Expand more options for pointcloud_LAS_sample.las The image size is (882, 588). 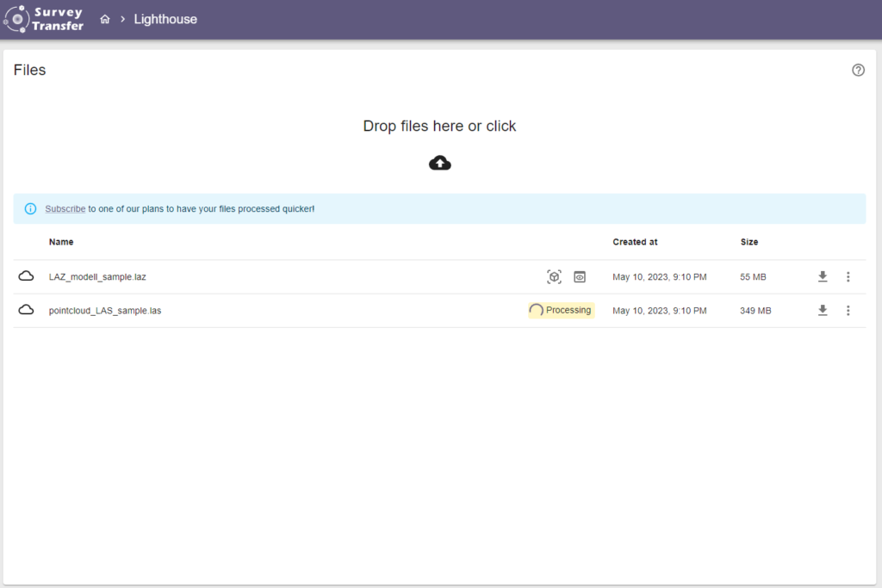(848, 310)
